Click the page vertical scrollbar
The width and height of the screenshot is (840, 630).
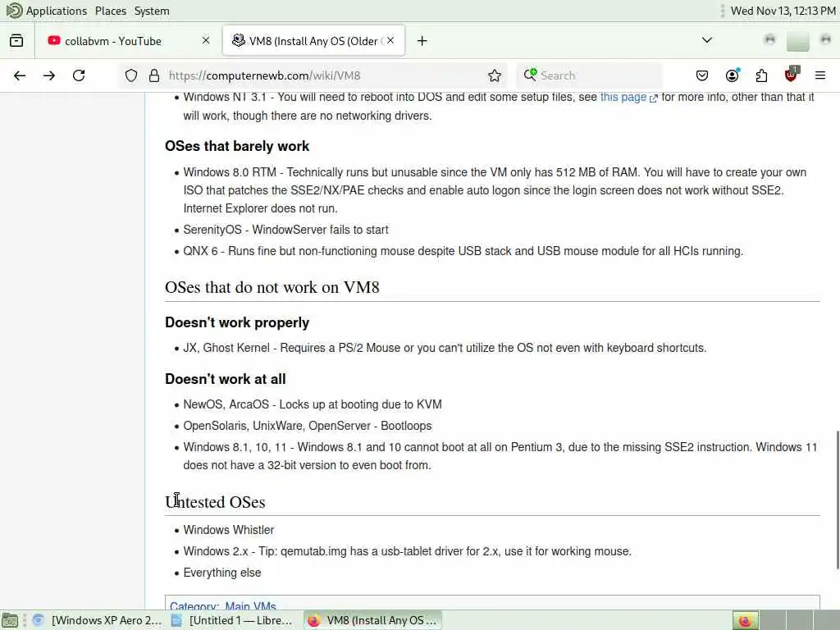coord(837,500)
